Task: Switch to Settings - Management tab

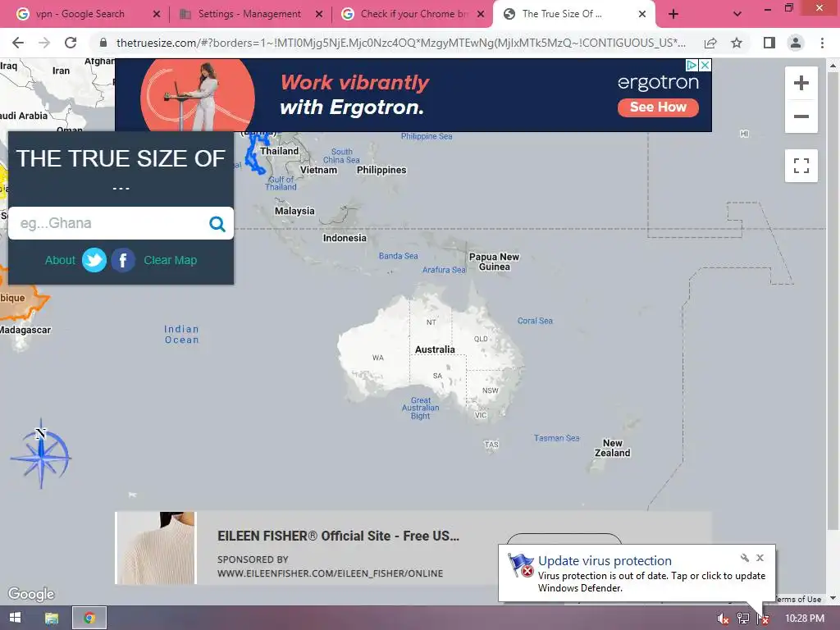Action: tap(249, 14)
